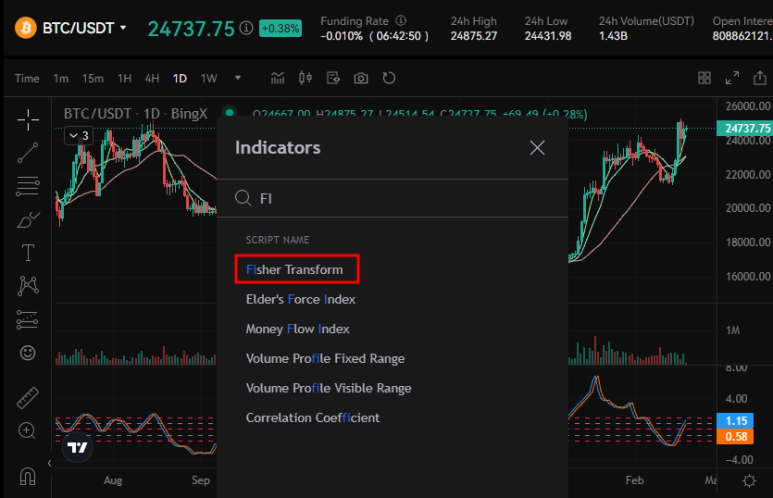The height and width of the screenshot is (498, 773).
Task: Switch to the 15m timeframe
Action: [x=93, y=78]
